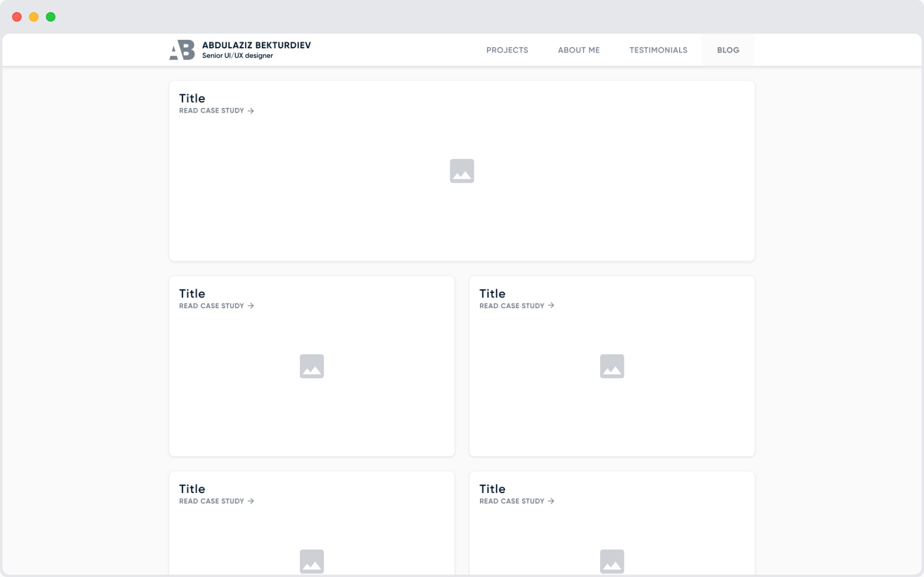Click the Title heading of the top wide card
The image size is (924, 577).
tap(192, 98)
